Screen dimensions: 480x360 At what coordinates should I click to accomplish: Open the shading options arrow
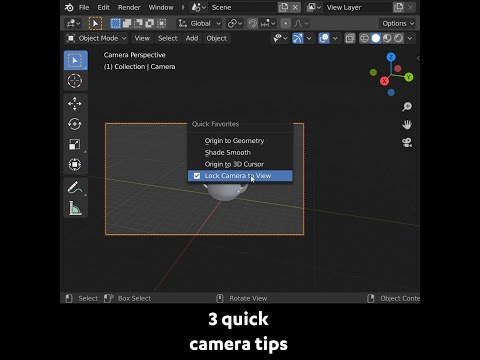(410, 38)
